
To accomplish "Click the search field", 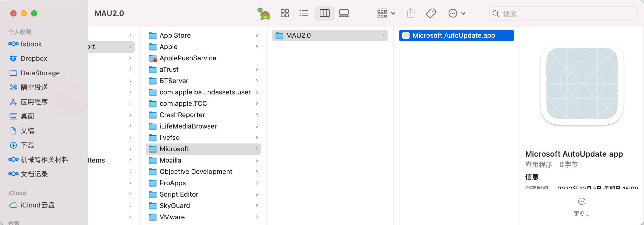I will pos(563,13).
